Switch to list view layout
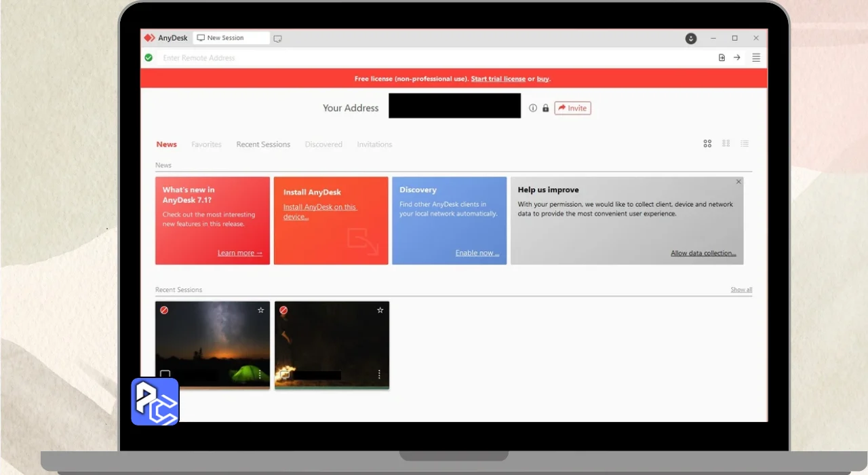868x475 pixels. (x=745, y=144)
